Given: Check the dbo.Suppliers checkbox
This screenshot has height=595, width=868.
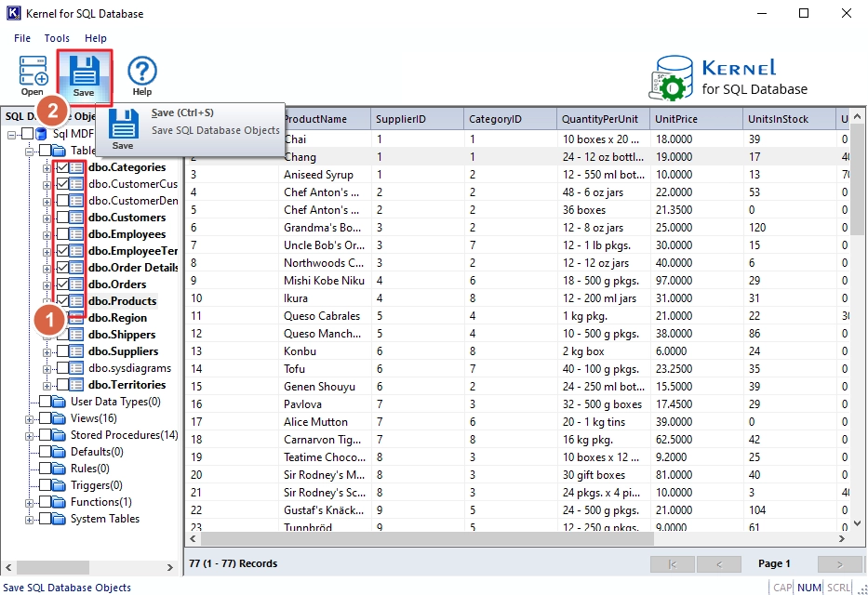Looking at the screenshot, I should (x=62, y=351).
